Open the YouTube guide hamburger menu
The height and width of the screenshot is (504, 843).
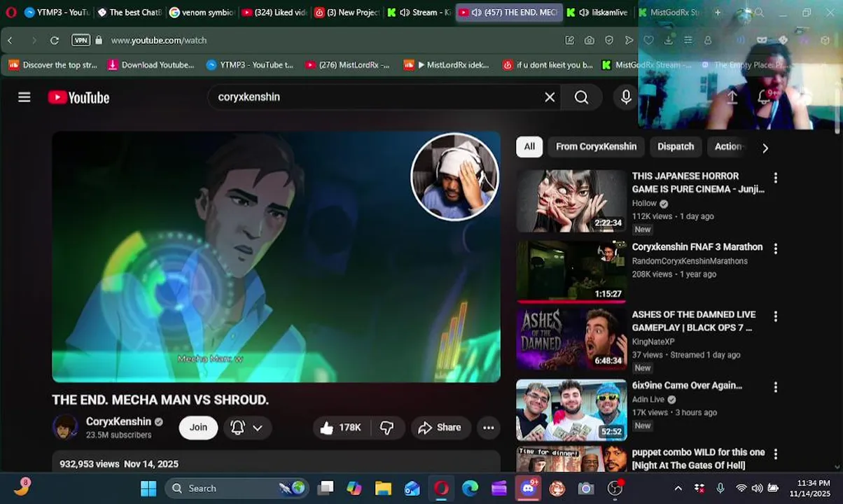25,97
